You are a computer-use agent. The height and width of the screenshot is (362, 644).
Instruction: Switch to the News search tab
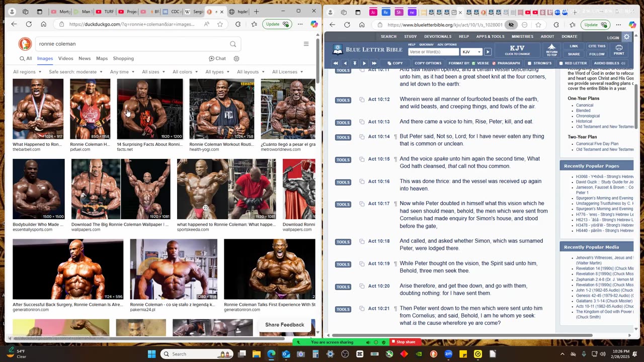pyautogui.click(x=85, y=58)
